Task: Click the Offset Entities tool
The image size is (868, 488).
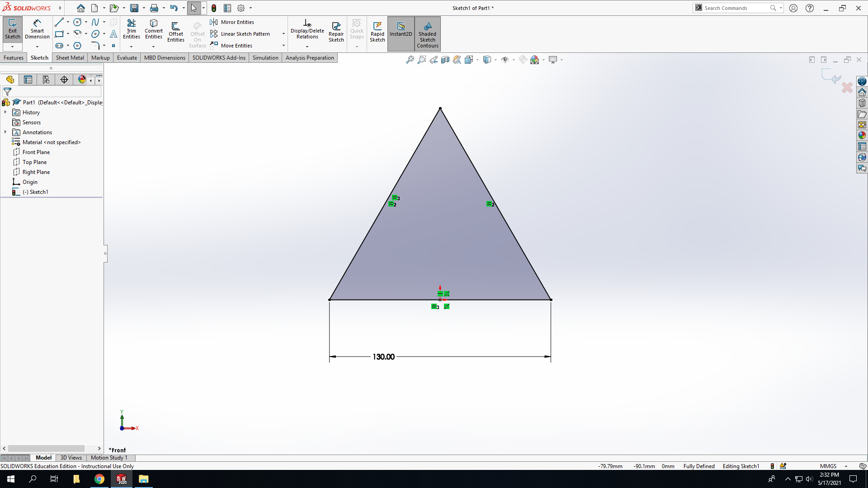Action: (x=176, y=32)
